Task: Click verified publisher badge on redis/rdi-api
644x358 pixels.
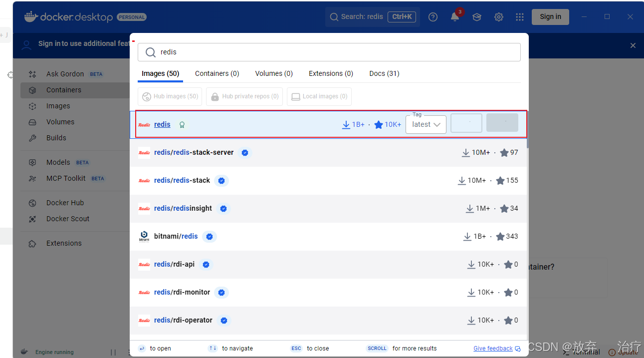Action: (x=206, y=265)
